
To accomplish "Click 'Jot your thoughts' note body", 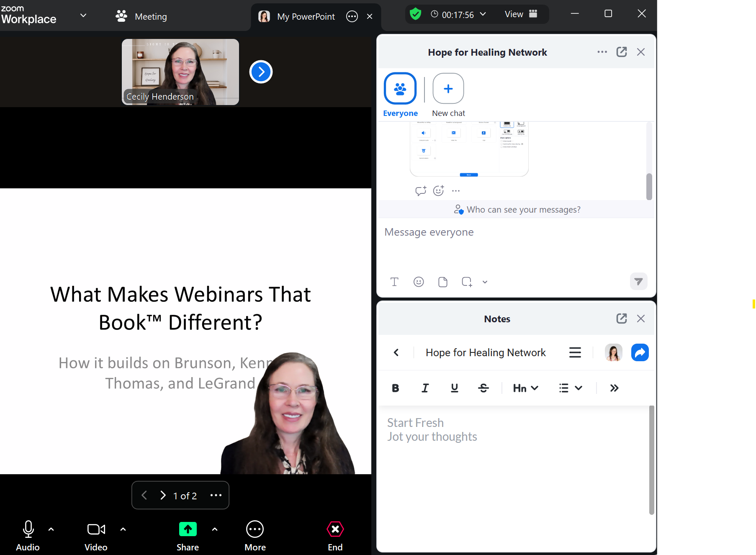I will pyautogui.click(x=432, y=437).
